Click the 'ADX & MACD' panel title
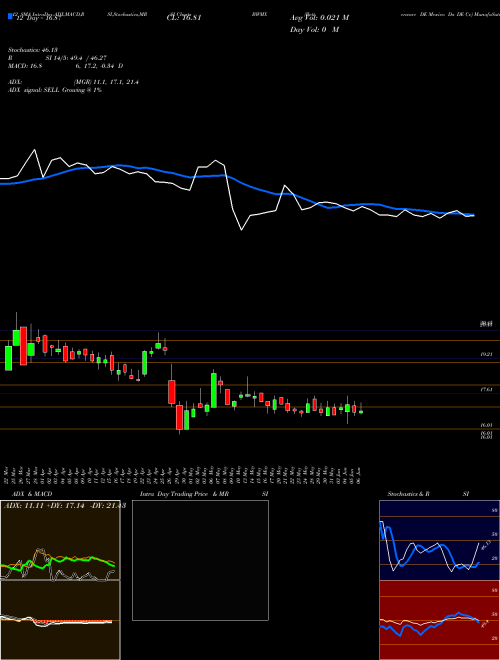The image size is (500, 660). click(x=32, y=494)
